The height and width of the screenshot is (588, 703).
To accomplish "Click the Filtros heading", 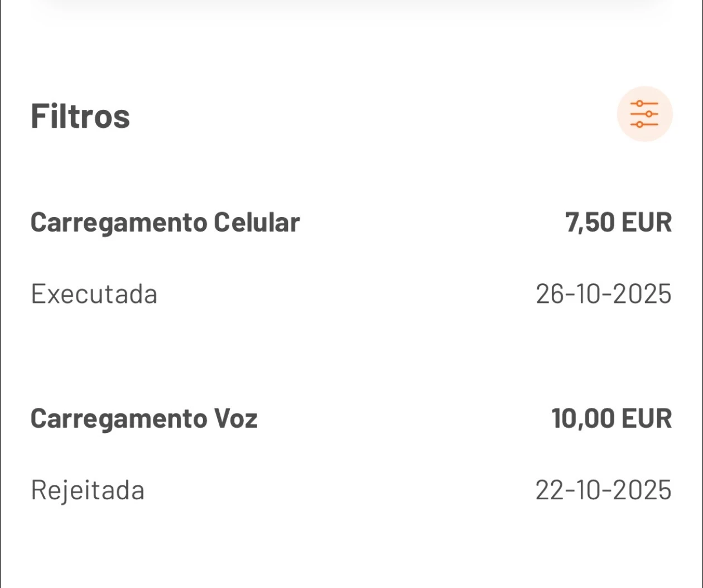I will 80,116.
